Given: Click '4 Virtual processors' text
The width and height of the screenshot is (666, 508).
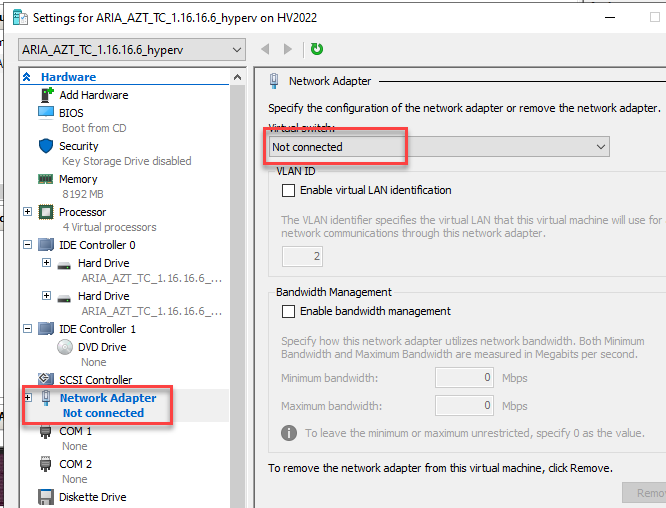Looking at the screenshot, I should (x=110, y=227).
